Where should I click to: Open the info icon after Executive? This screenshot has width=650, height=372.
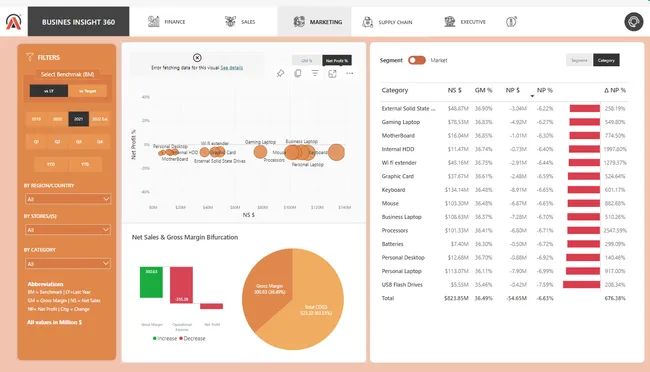[x=511, y=22]
